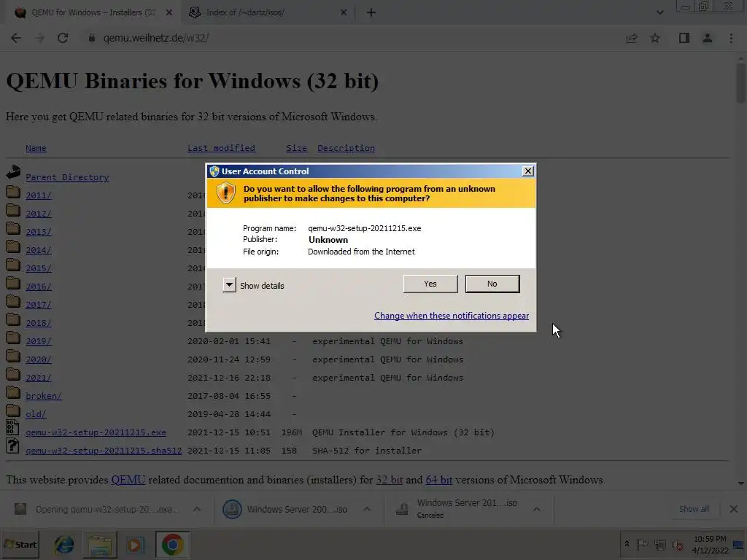Sort listing by Name column
Viewport: 747px width, 560px height.
(x=36, y=148)
